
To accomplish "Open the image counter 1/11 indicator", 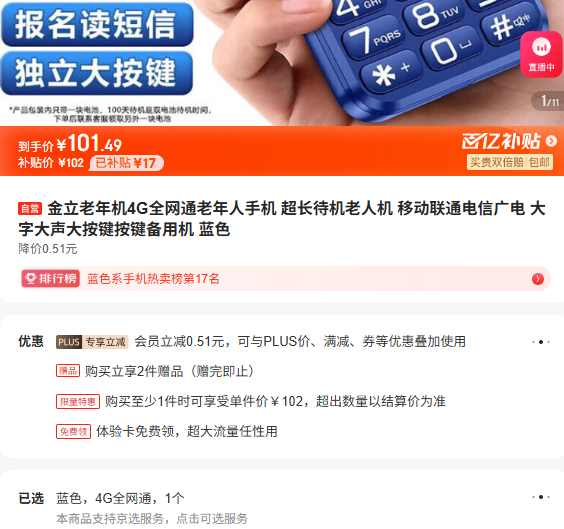I will [x=549, y=101].
